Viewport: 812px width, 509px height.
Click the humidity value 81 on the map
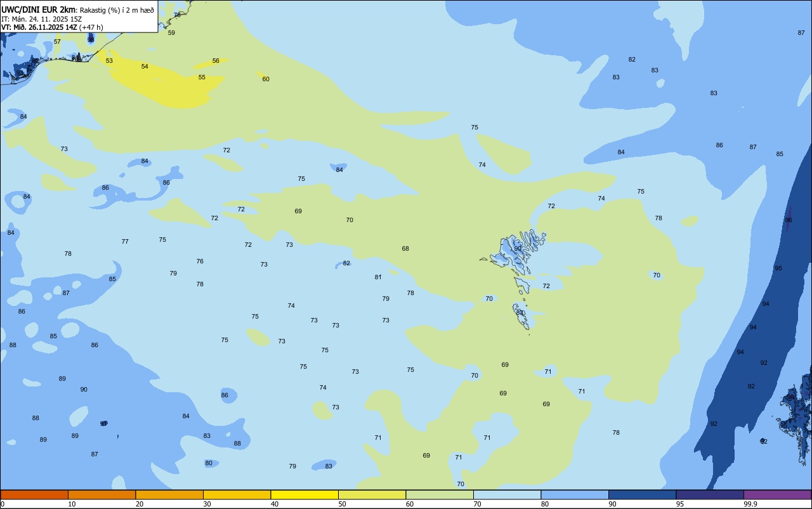[378, 277]
